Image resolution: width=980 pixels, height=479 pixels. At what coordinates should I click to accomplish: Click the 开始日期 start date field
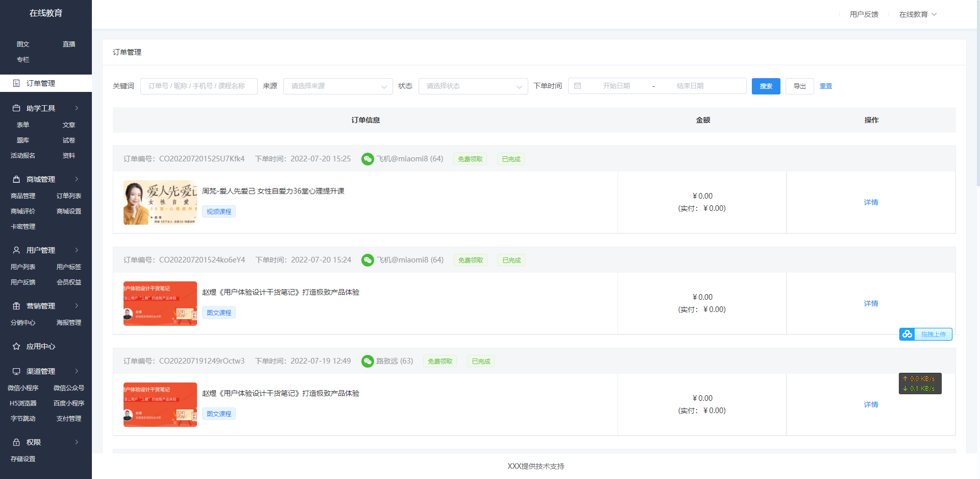[616, 86]
